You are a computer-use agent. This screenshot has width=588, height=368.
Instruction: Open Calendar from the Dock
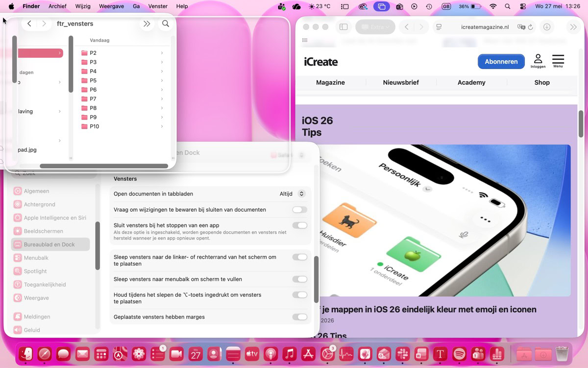pos(196,354)
